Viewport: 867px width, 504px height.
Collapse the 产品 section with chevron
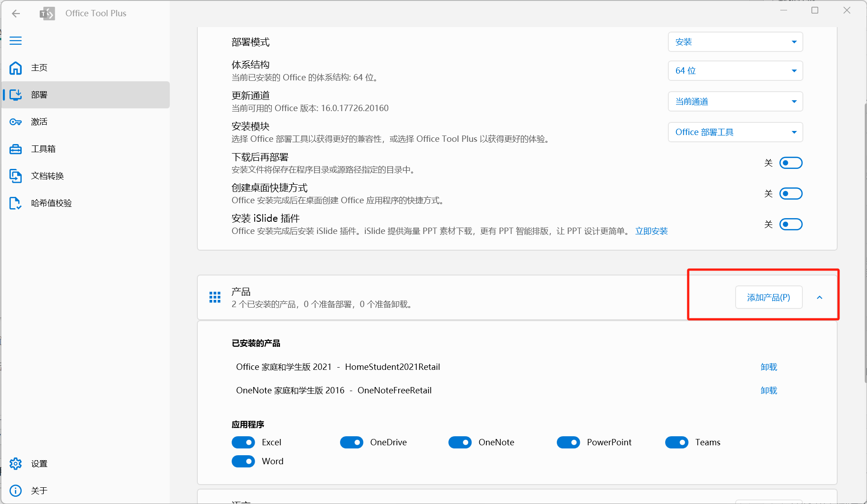(820, 298)
